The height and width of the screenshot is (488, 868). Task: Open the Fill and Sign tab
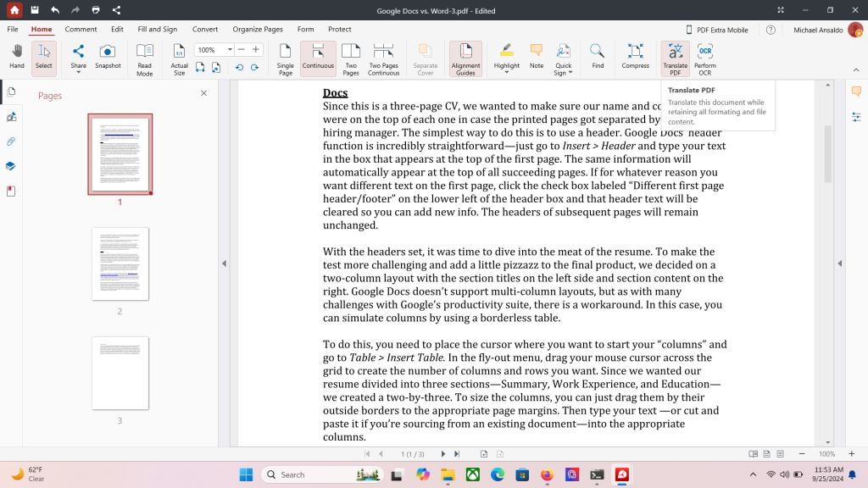(157, 30)
